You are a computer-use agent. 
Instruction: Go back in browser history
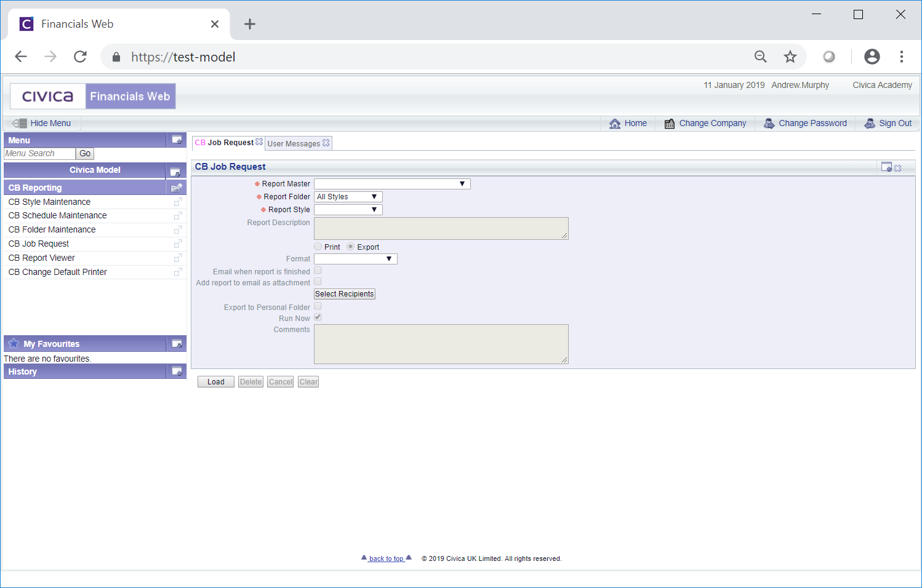click(21, 57)
